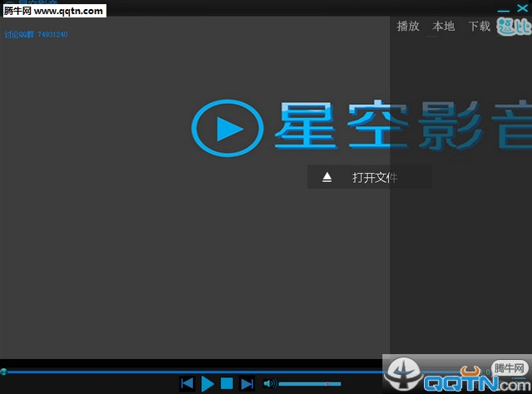The image size is (532, 394).
Task: Click the seek bar position handle
Action: [x=3, y=372]
